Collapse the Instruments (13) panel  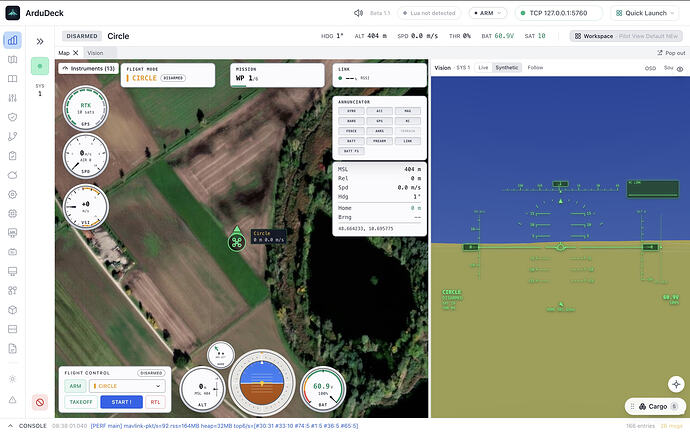pos(88,68)
